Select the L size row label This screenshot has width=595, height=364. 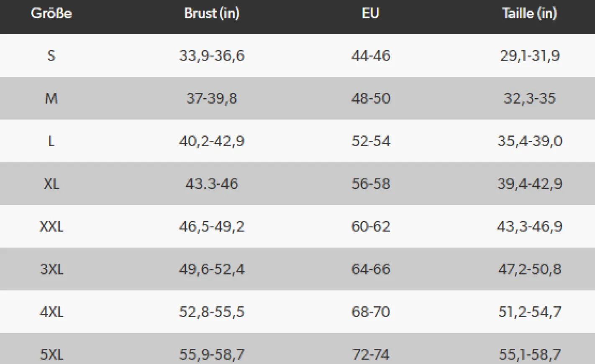pyautogui.click(x=51, y=141)
